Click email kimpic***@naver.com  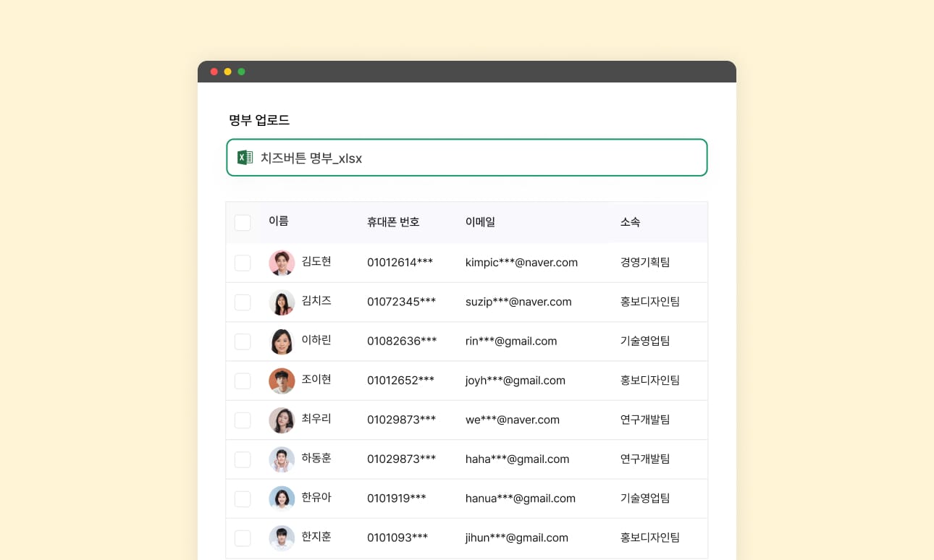coord(521,263)
